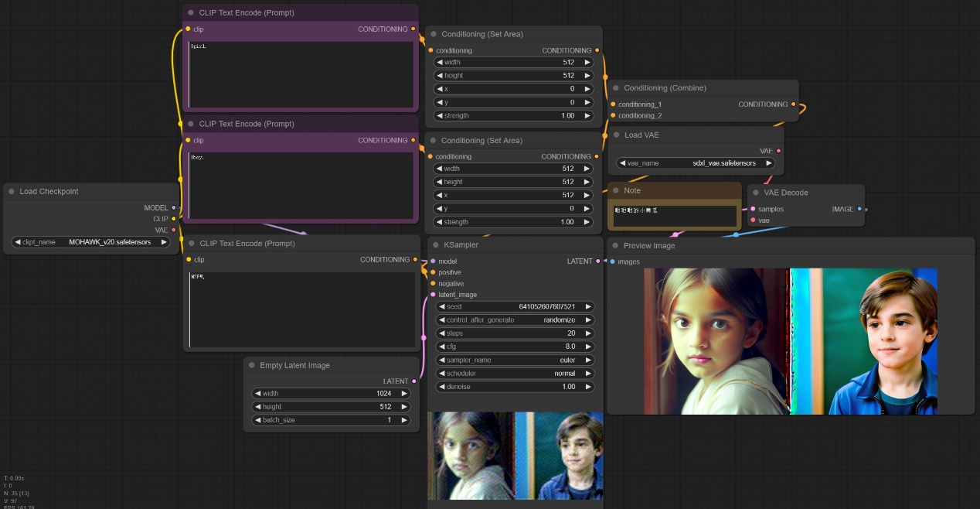Collapse the VAE Decode node via its dot
Image resolution: width=980 pixels, height=509 pixels.
click(756, 193)
